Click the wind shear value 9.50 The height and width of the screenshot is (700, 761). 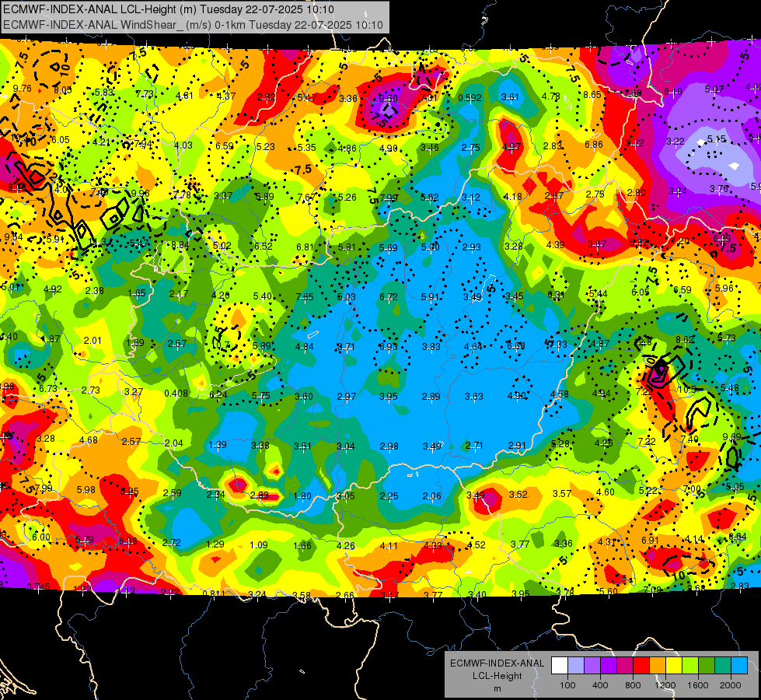388,99
